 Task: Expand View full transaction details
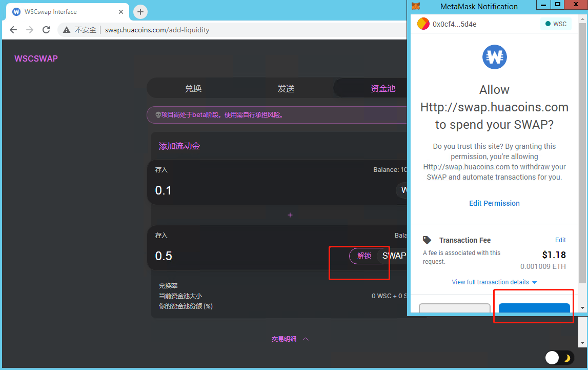494,282
